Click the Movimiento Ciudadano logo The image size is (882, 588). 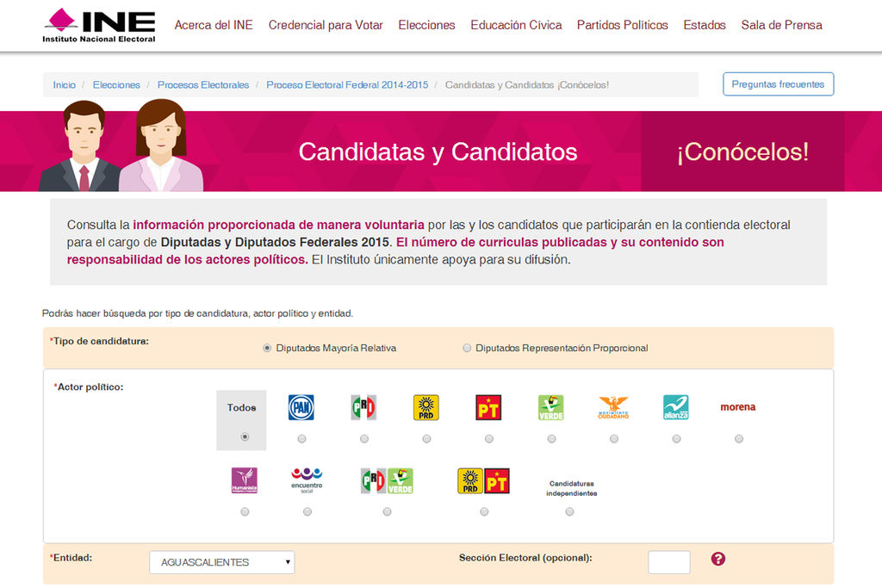pyautogui.click(x=613, y=407)
